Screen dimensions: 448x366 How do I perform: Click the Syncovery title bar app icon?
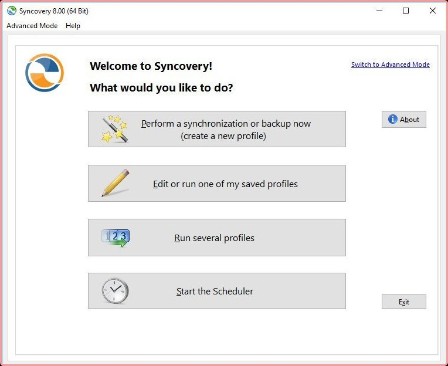coord(11,11)
